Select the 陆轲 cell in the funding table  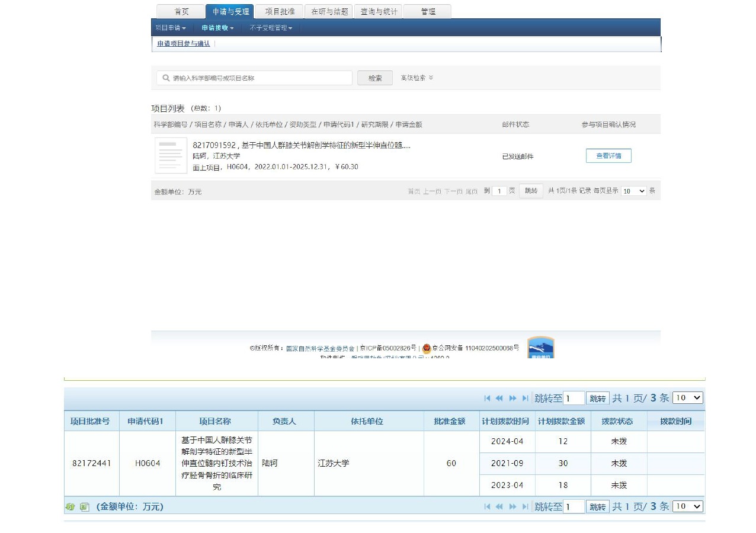click(x=286, y=463)
